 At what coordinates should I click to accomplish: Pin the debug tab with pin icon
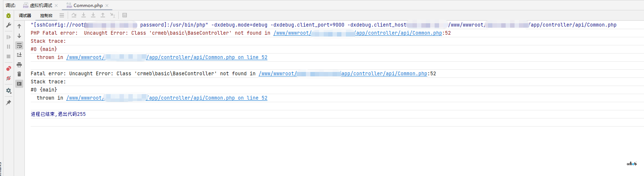tap(9, 103)
